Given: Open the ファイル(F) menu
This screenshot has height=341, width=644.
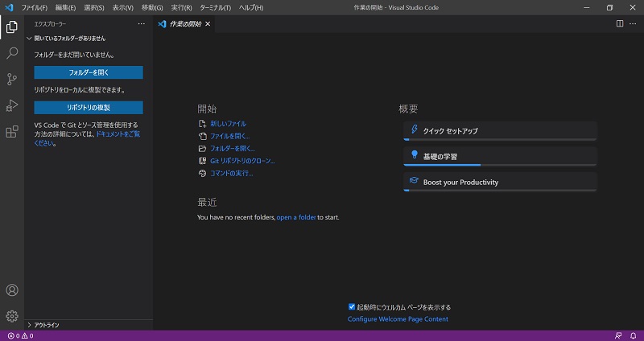Looking at the screenshot, I should coord(34,7).
